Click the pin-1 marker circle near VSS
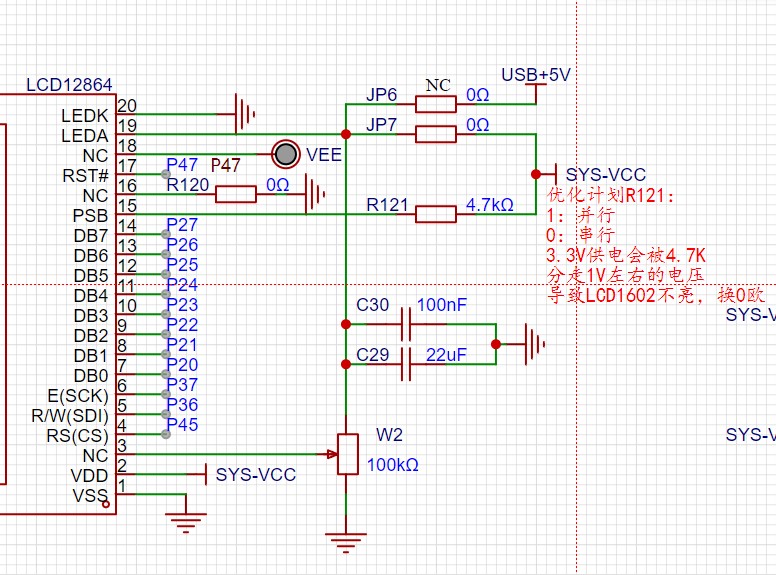 pyautogui.click(x=106, y=504)
